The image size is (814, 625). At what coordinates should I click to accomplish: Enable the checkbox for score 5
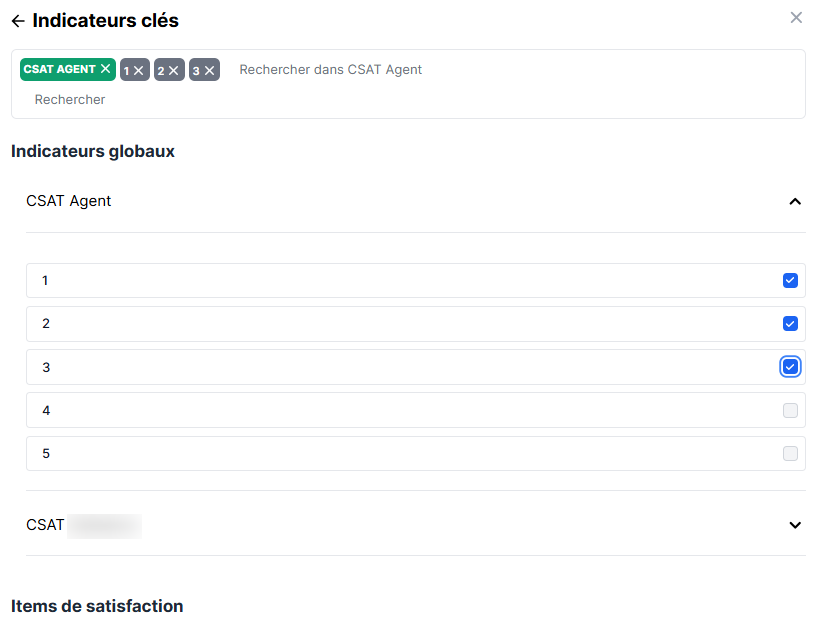click(x=790, y=453)
